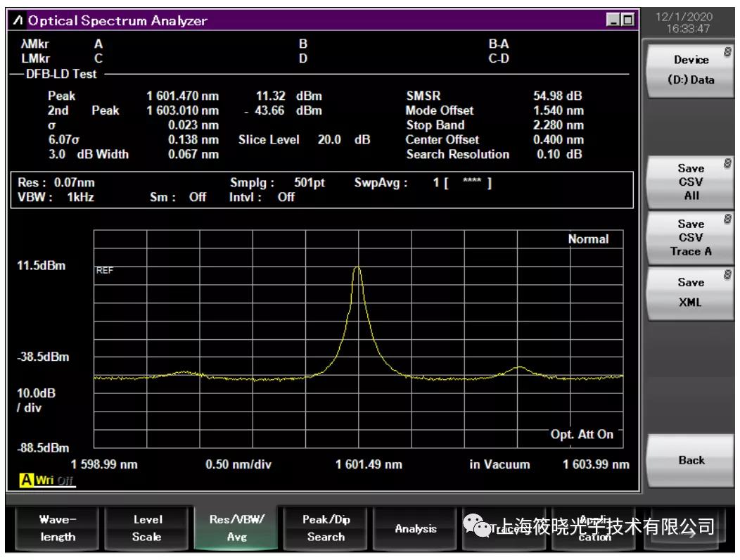The width and height of the screenshot is (740, 560).
Task: Save Trace A as CSV
Action: tap(689, 237)
